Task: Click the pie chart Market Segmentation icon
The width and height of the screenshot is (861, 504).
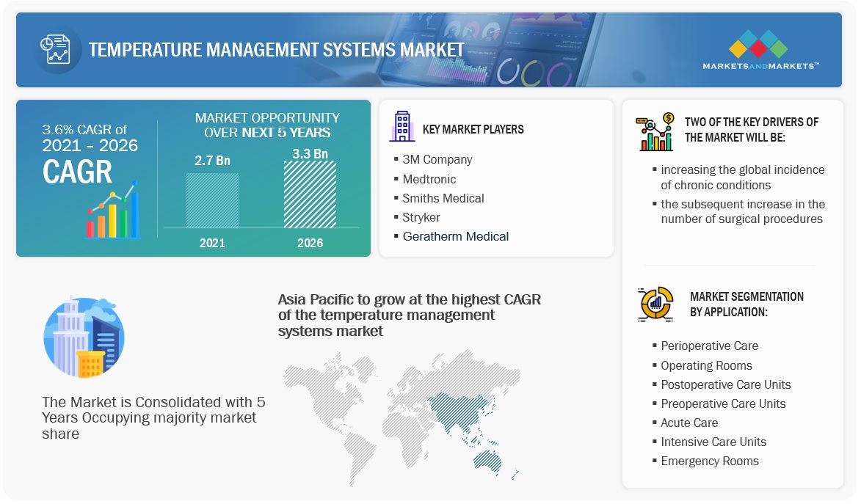Action: pos(655,304)
